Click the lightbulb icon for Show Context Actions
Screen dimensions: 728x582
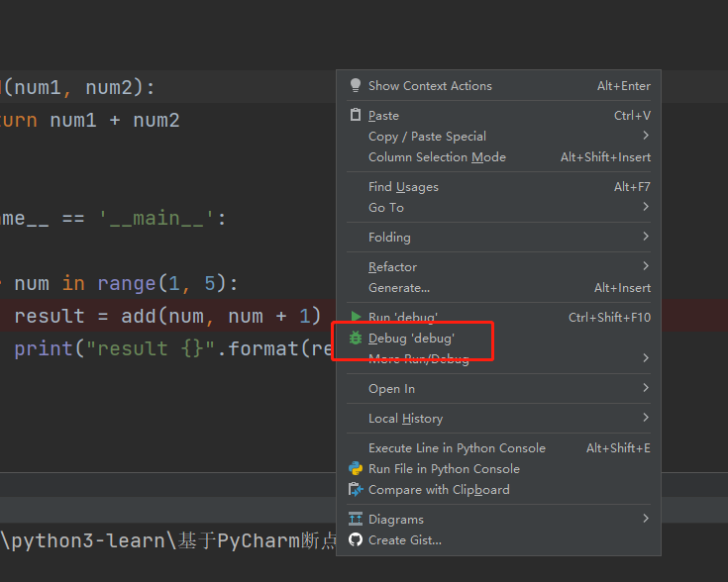(x=356, y=86)
